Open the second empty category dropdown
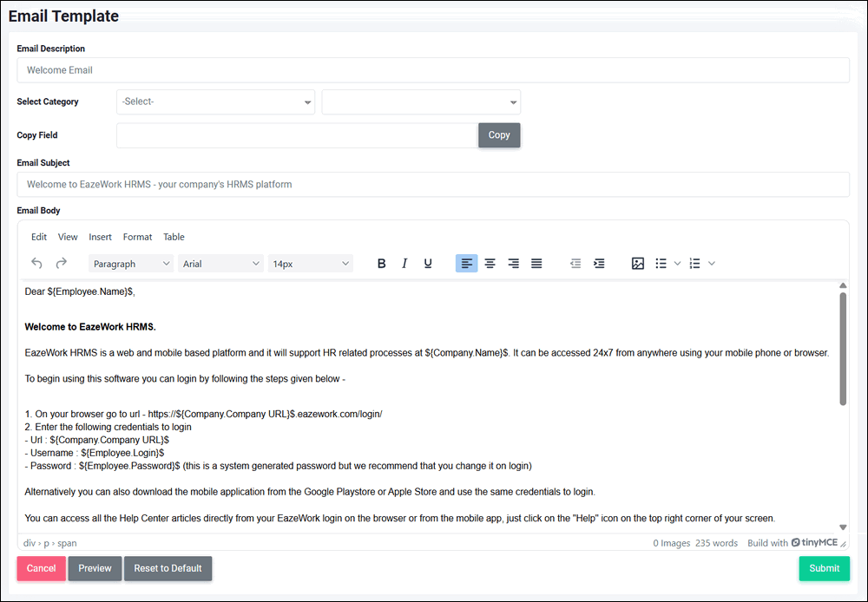Image resolution: width=868 pixels, height=602 pixels. click(421, 101)
